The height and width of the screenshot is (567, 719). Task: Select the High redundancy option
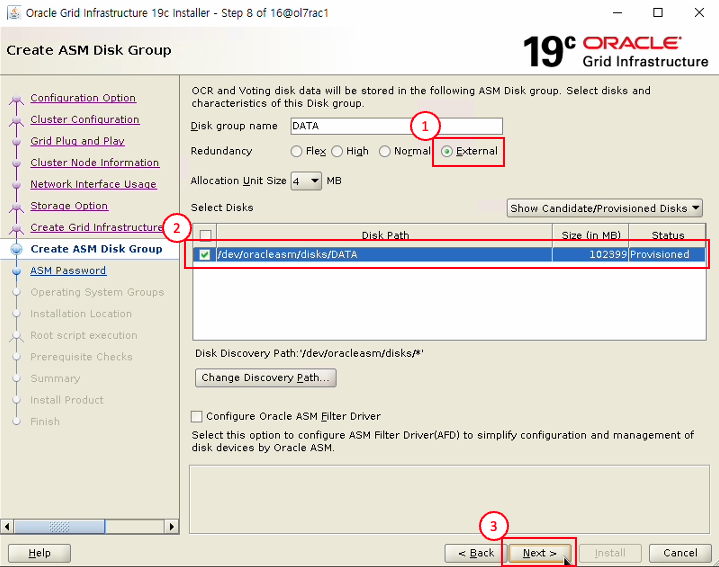pyautogui.click(x=337, y=151)
